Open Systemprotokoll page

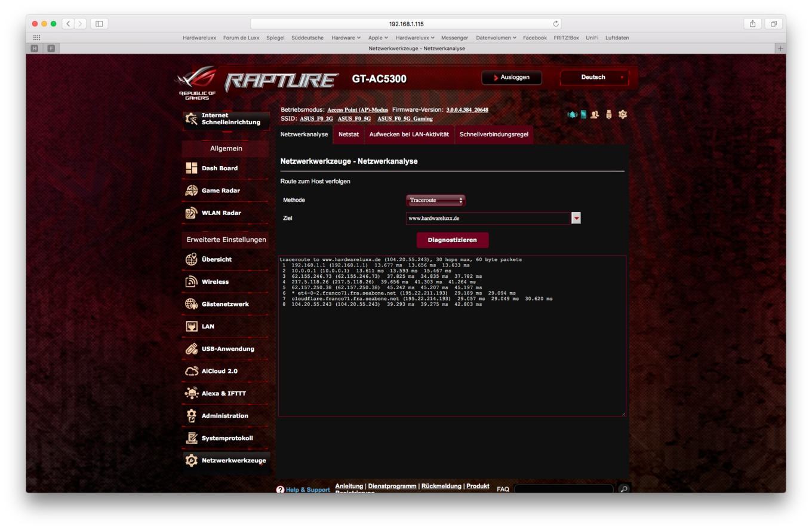pos(226,438)
